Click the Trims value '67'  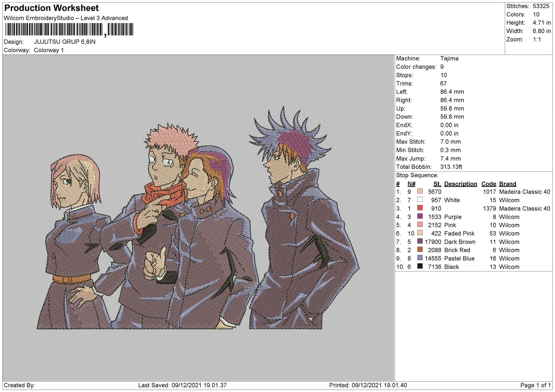click(444, 84)
